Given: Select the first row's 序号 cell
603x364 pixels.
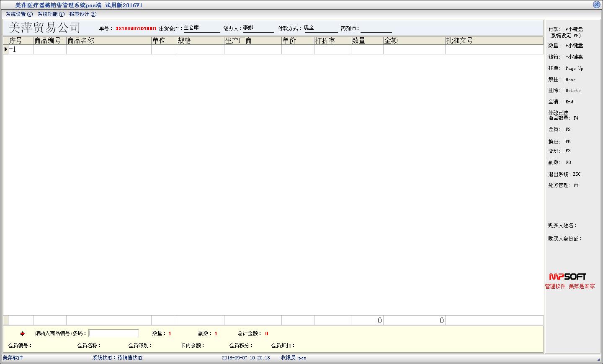Looking at the screenshot, I should point(21,49).
